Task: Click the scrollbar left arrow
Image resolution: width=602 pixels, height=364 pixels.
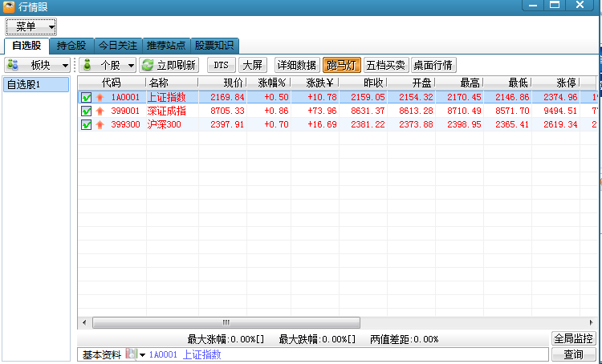Action: click(x=84, y=322)
